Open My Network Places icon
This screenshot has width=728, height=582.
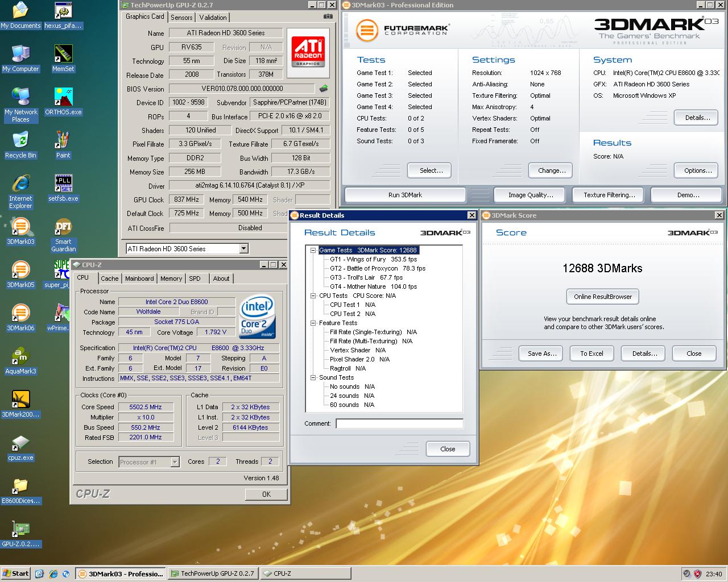(20, 106)
